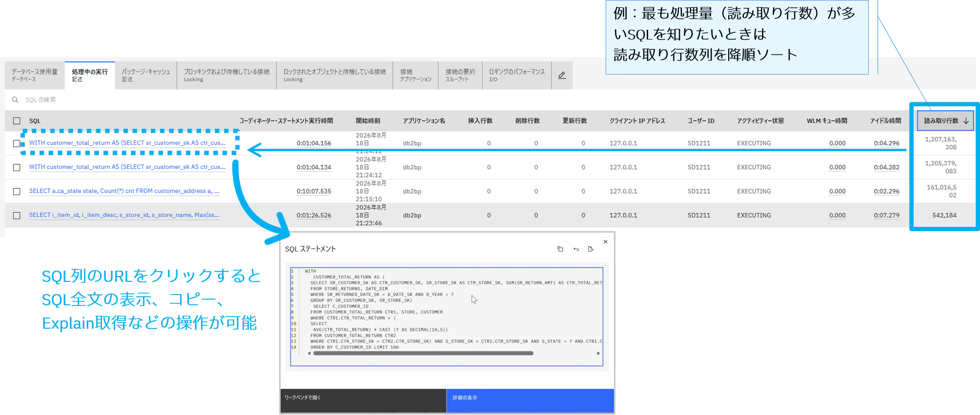980x415 pixels.
Task: Click the wrap-lines arrow icon in SQL dialog
Action: pyautogui.click(x=576, y=249)
